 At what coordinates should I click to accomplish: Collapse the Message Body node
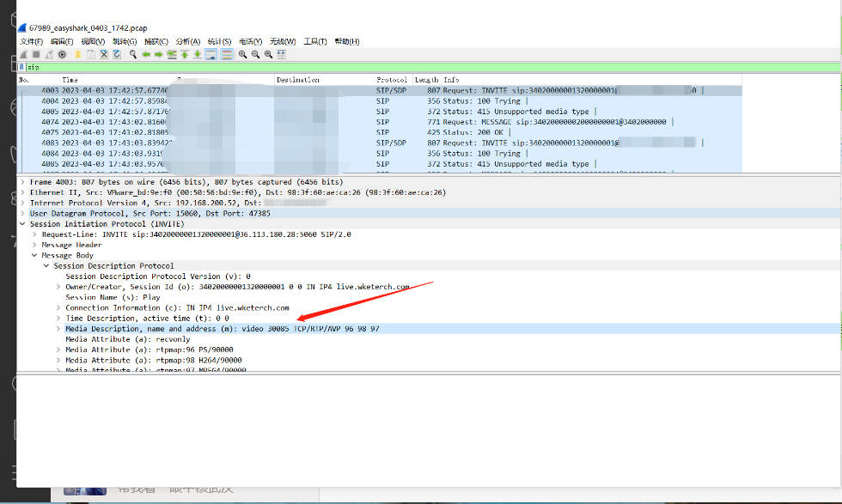(34, 256)
